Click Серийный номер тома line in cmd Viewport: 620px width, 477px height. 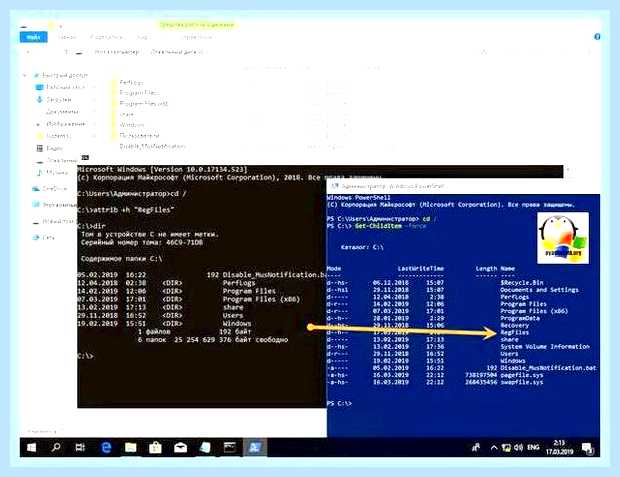coord(142,242)
